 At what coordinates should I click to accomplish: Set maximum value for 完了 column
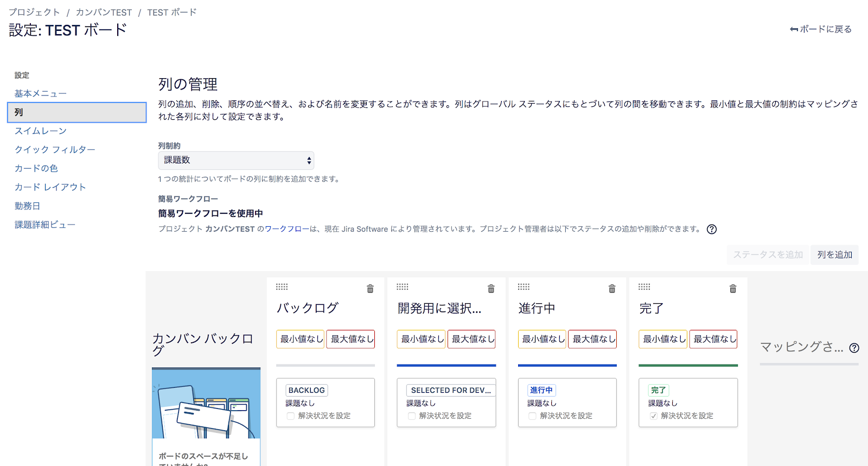tap(713, 339)
